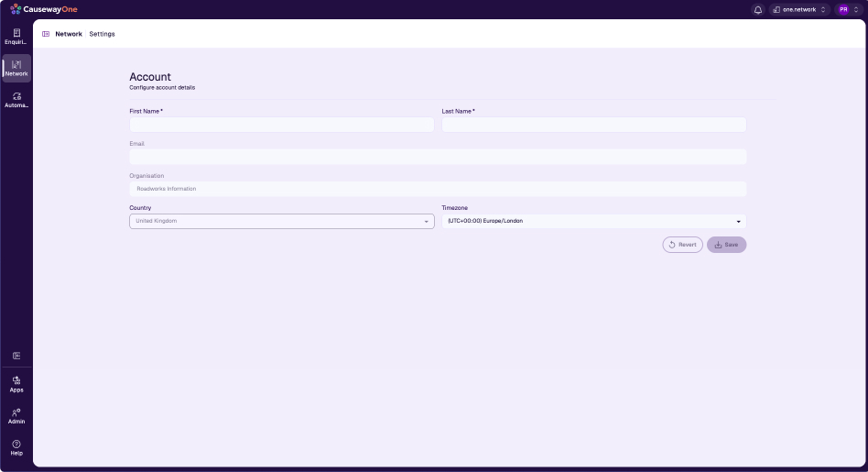The width and height of the screenshot is (868, 472).
Task: Click the CausewayOne logo
Action: click(x=44, y=9)
